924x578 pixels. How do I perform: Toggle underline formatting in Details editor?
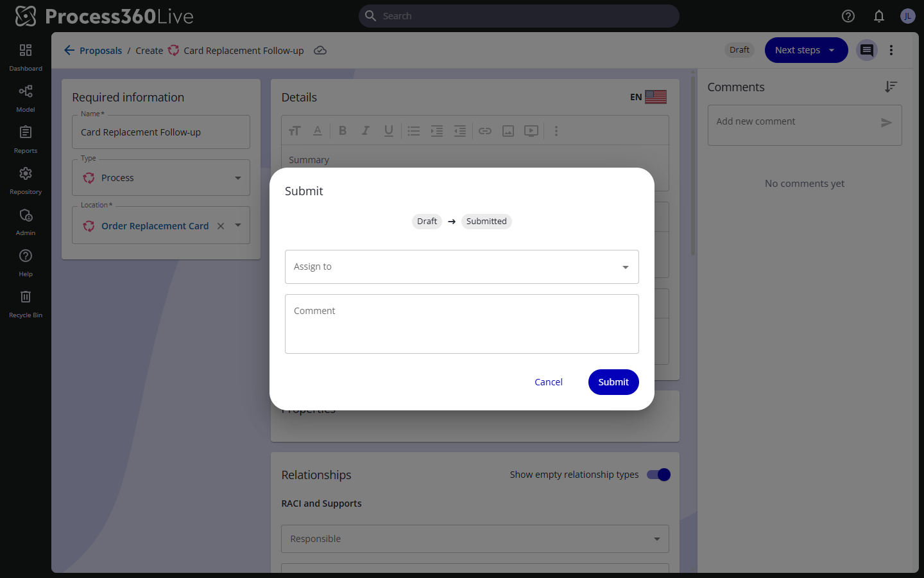[x=388, y=131]
